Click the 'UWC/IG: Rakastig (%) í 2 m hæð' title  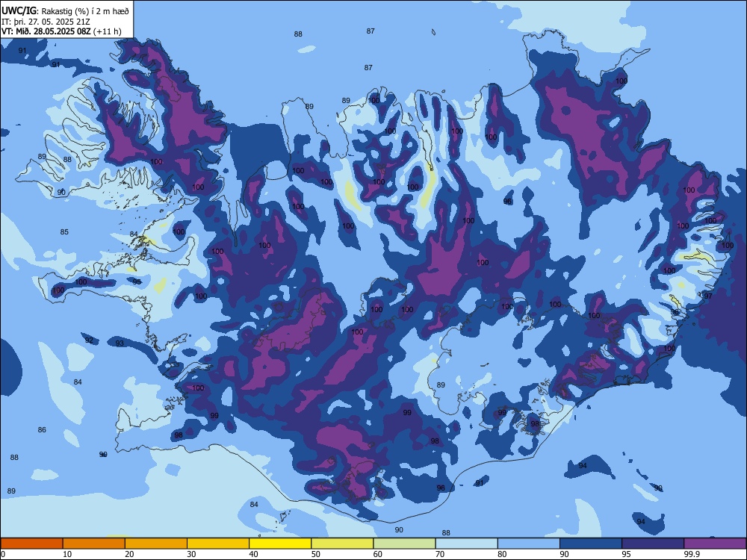pyautogui.click(x=65, y=10)
